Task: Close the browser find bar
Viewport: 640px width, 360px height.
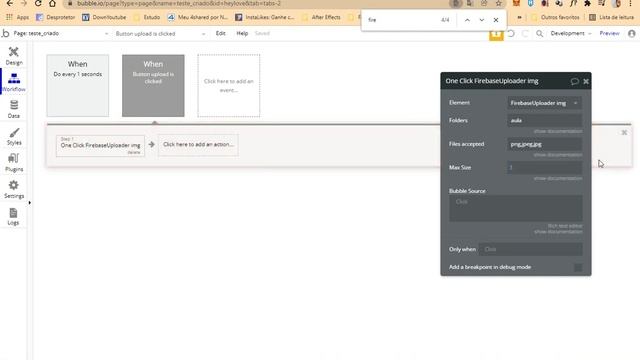Action: point(496,20)
